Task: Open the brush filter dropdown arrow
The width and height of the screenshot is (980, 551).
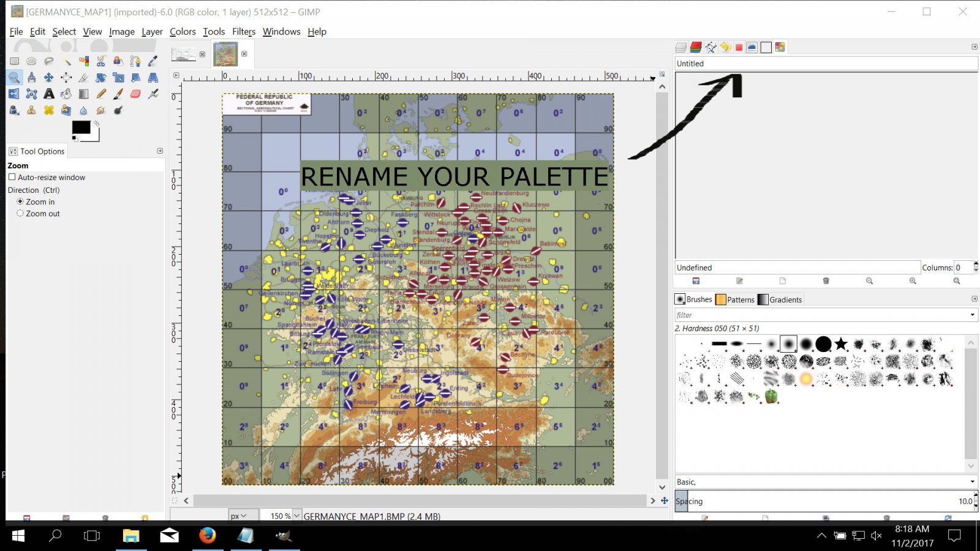Action: pyautogui.click(x=972, y=315)
